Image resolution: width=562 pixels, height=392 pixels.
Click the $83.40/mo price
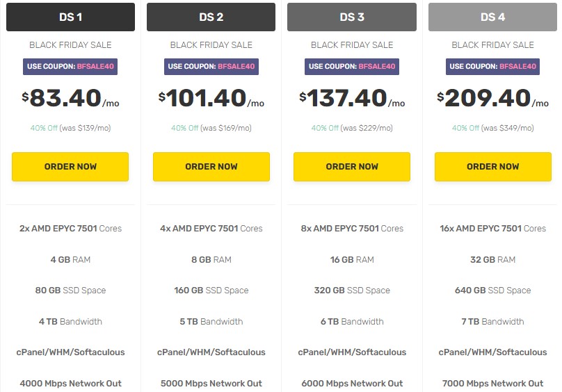(70, 99)
